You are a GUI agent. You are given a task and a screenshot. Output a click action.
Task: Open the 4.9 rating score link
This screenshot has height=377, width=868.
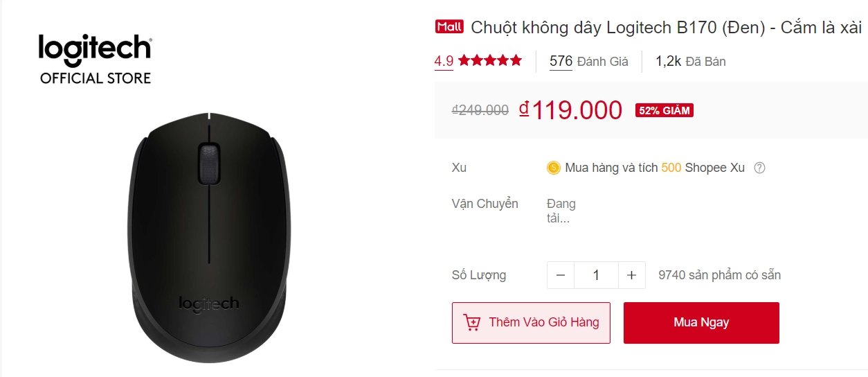444,61
